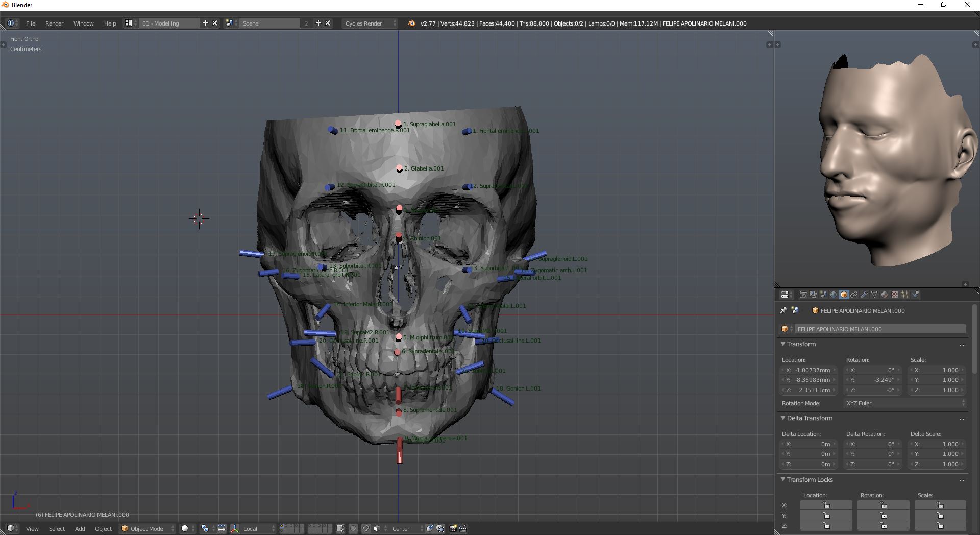
Task: Open the World properties tab (globe icon)
Action: coord(834,295)
